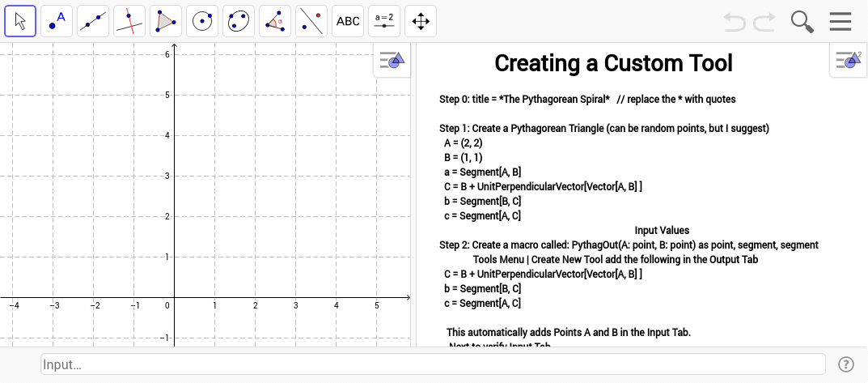Select the Move arrow tool

tap(20, 22)
